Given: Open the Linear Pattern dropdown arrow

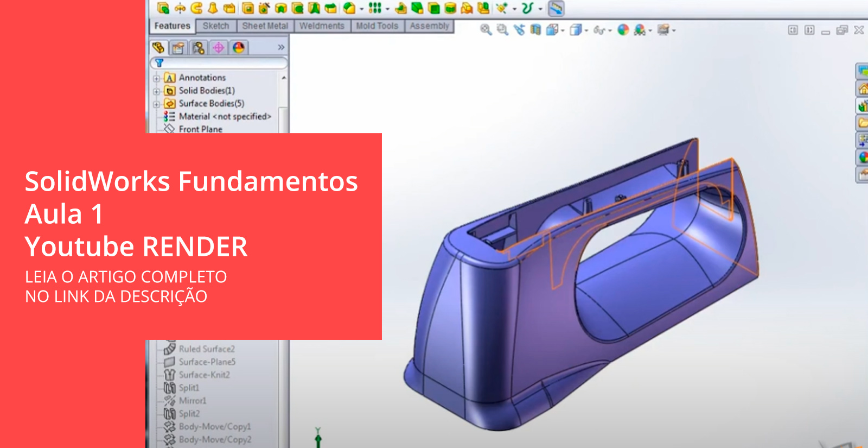Looking at the screenshot, I should 387,9.
